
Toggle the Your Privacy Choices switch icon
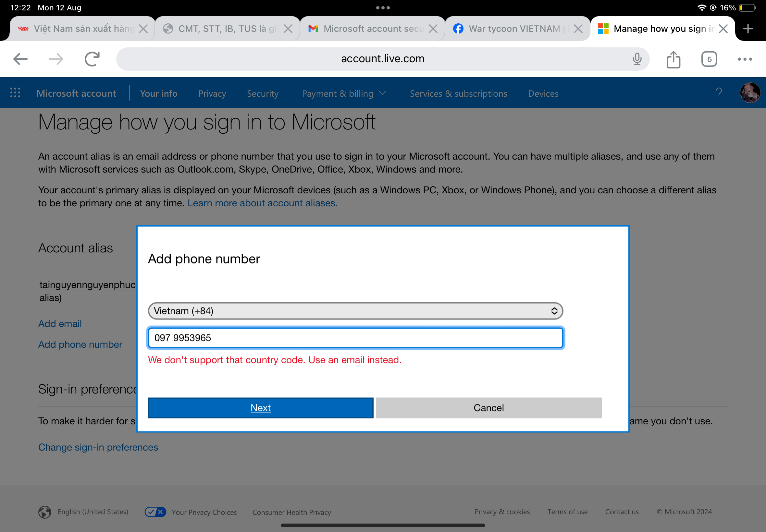155,512
